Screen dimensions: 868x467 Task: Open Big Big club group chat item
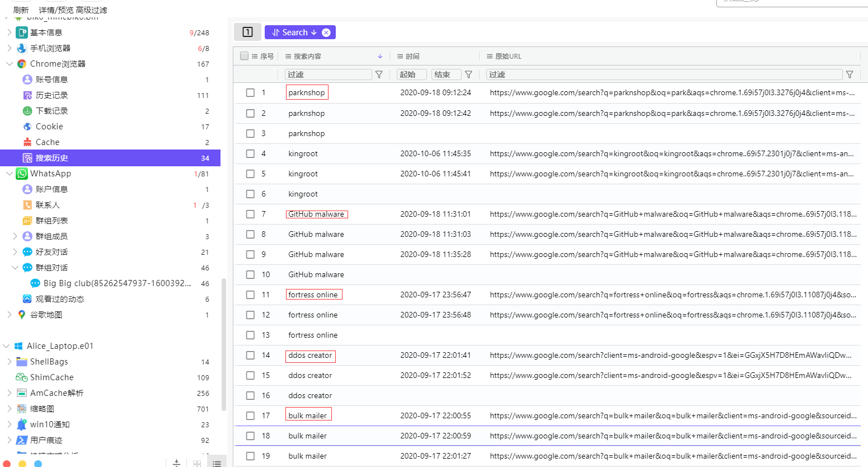[117, 283]
